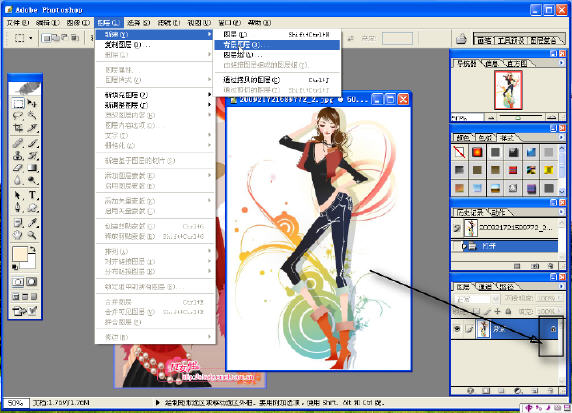Select the Clone Stamp tool
The width and height of the screenshot is (572, 413).
click(x=18, y=156)
